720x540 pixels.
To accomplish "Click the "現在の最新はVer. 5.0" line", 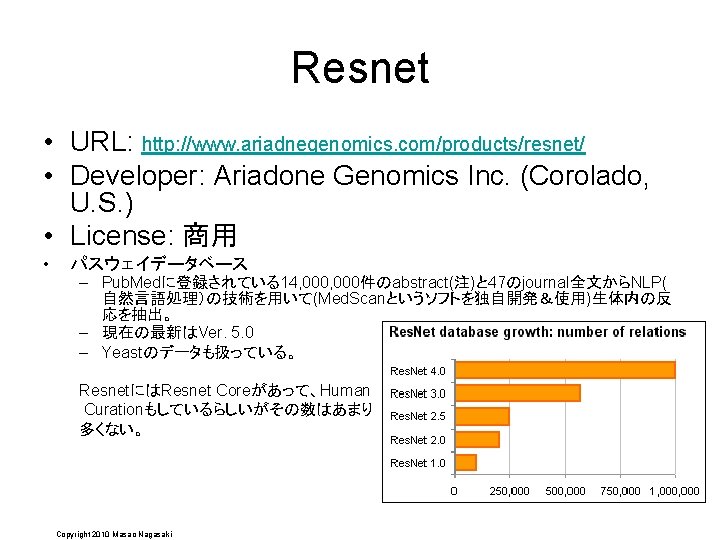I will click(x=178, y=332).
